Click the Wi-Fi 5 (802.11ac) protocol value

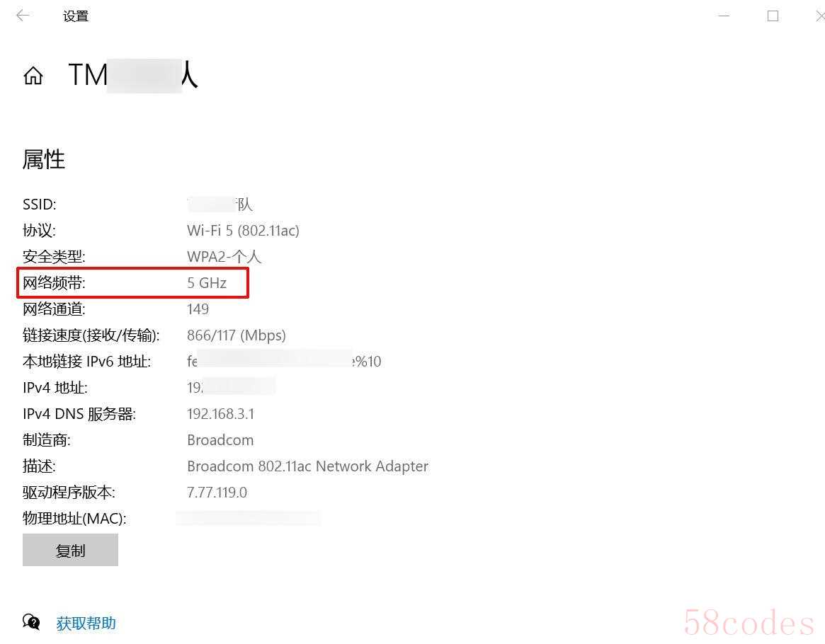tap(243, 230)
